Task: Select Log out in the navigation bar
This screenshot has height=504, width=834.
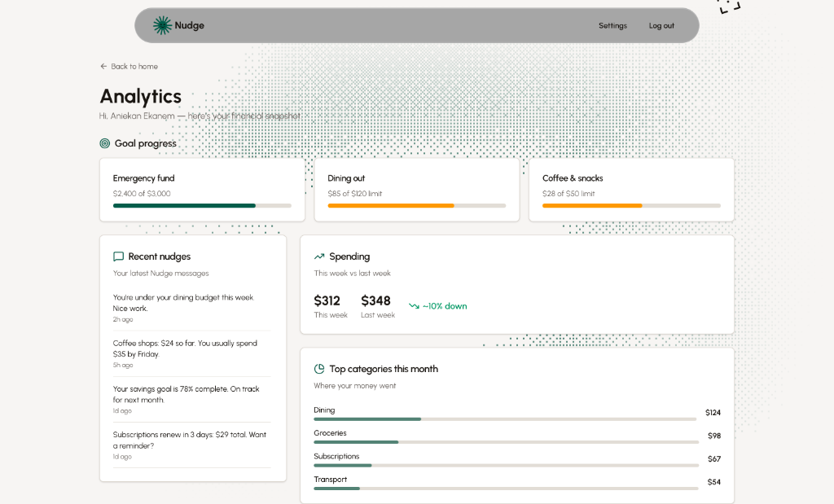Action: point(661,25)
